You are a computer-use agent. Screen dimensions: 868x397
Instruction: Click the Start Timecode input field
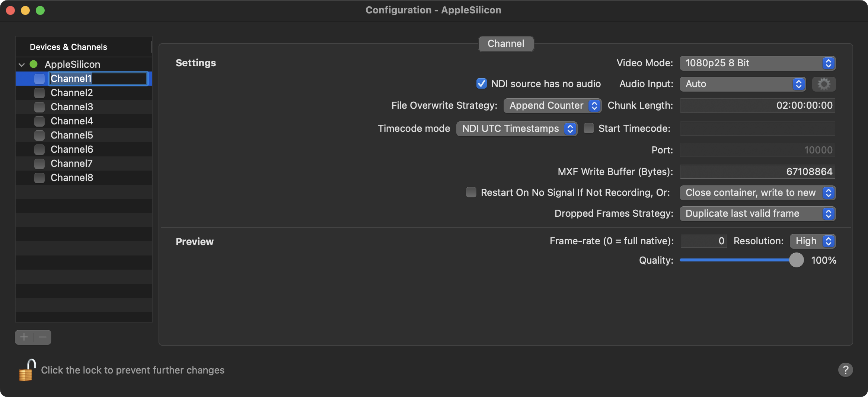coord(757,128)
